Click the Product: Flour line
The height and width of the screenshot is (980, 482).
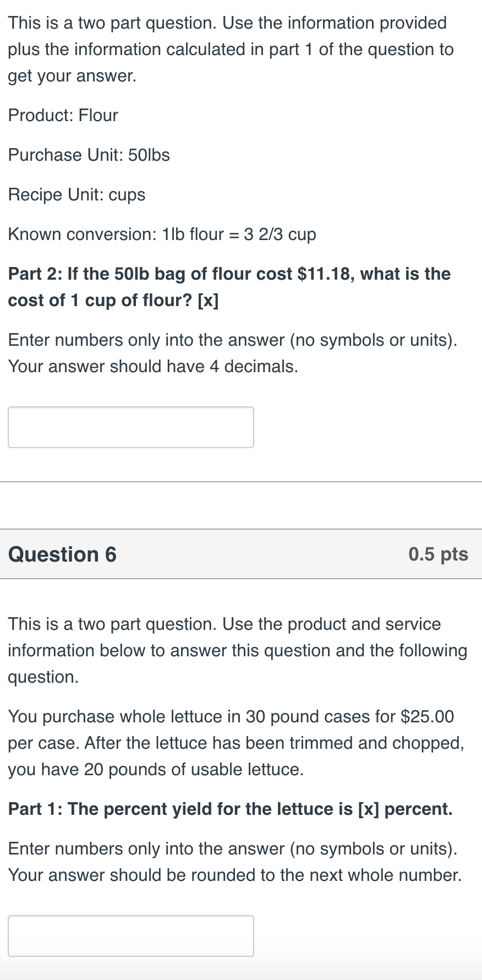point(63,115)
